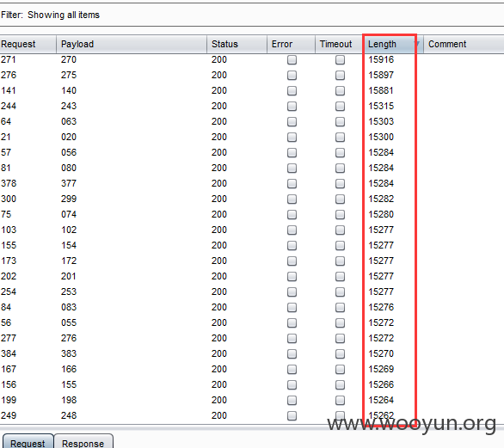504x448 pixels.
Task: Select payload 140 cell
Action: pyautogui.click(x=69, y=90)
